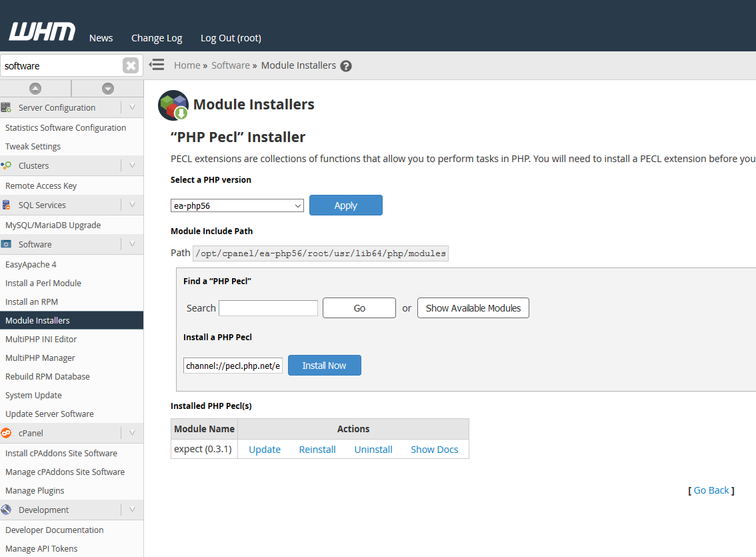Screen dimensions: 756x557
Task: Click the Development category icon
Action: (6, 510)
